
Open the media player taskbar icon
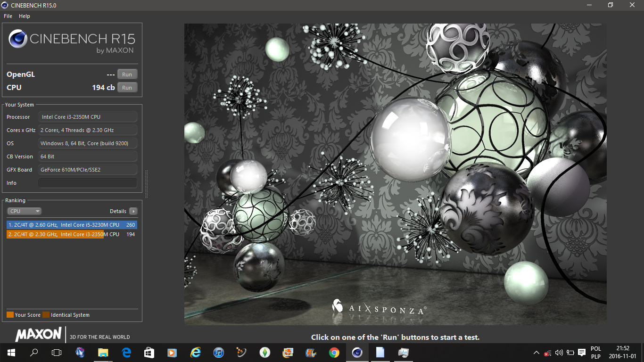[172, 353]
